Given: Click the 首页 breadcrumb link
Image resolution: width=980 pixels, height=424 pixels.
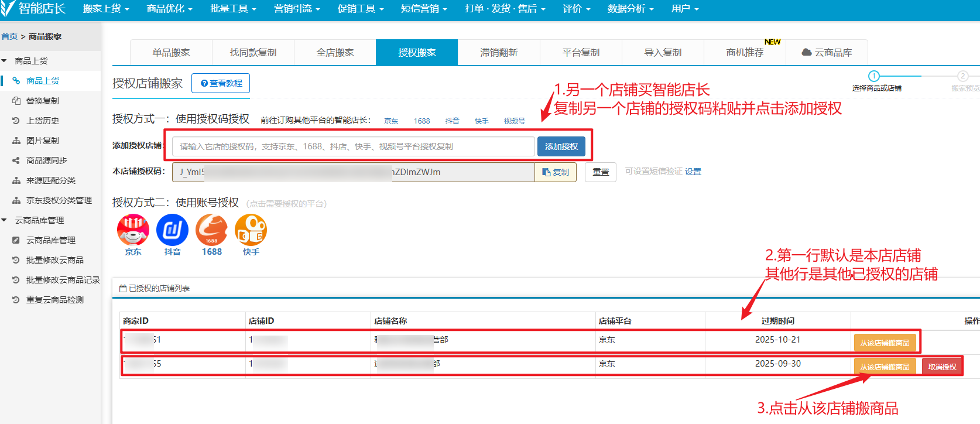Looking at the screenshot, I should click(9, 36).
